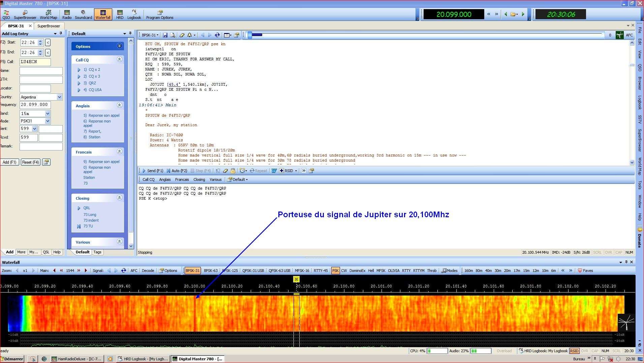This screenshot has height=363, width=644.
Task: Open the QSO toolbar icon
Action: (x=6, y=15)
